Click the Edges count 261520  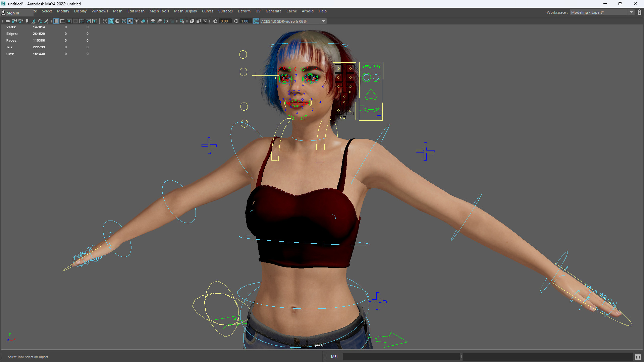[39, 34]
